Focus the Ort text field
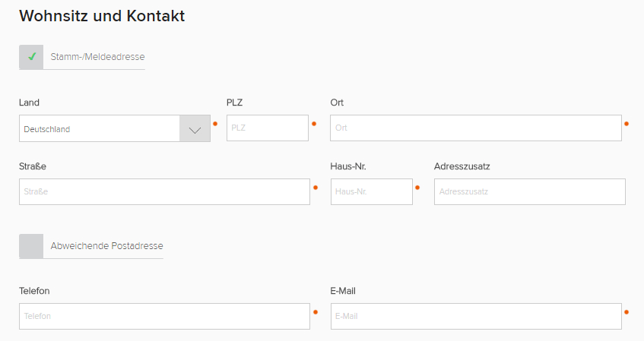644x341 pixels. [475, 128]
